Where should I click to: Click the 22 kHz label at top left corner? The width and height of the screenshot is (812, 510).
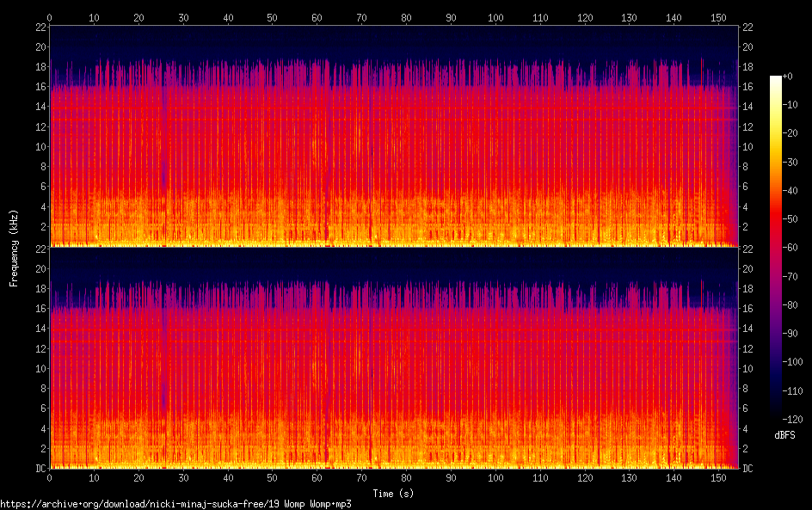pos(39,27)
